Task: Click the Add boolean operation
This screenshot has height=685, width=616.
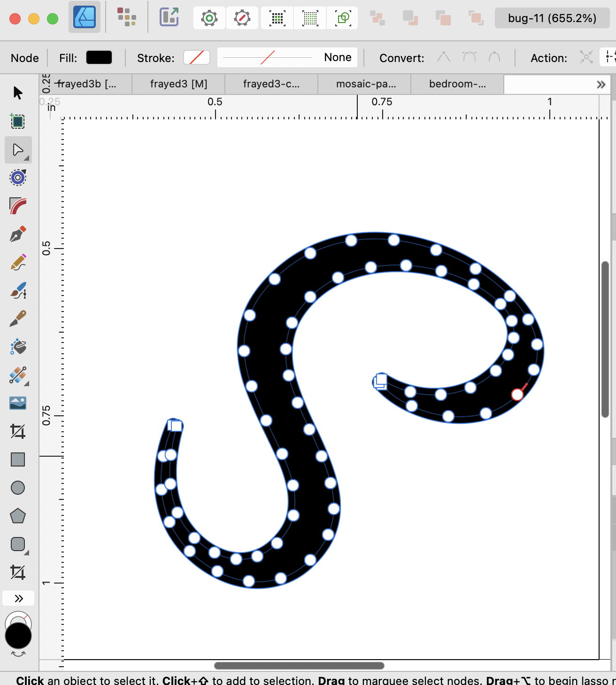Action: point(377,18)
